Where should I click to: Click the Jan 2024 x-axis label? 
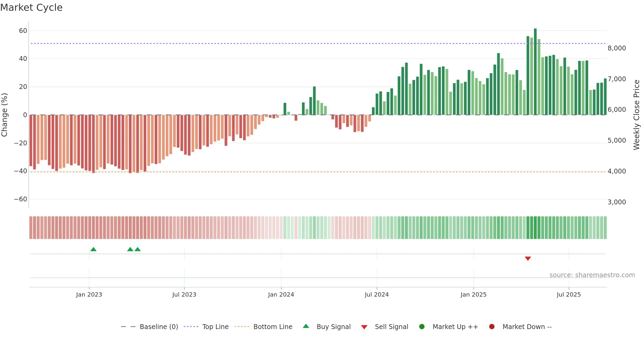281,295
